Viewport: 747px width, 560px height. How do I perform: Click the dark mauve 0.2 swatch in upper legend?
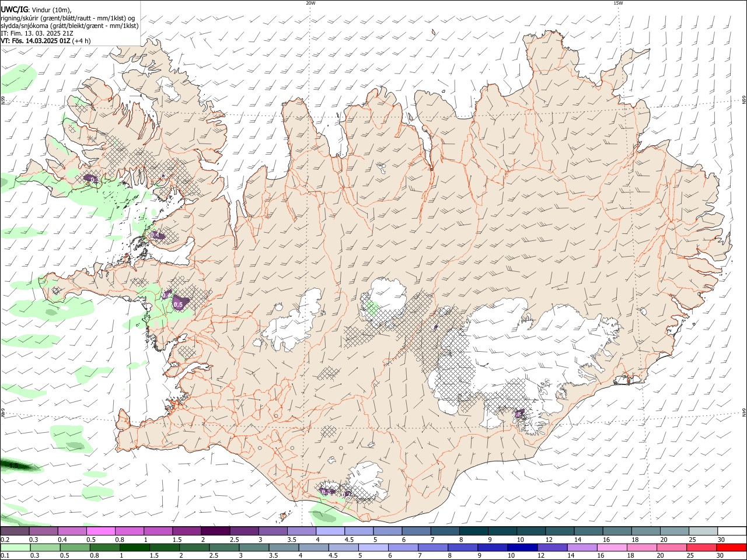15,531
